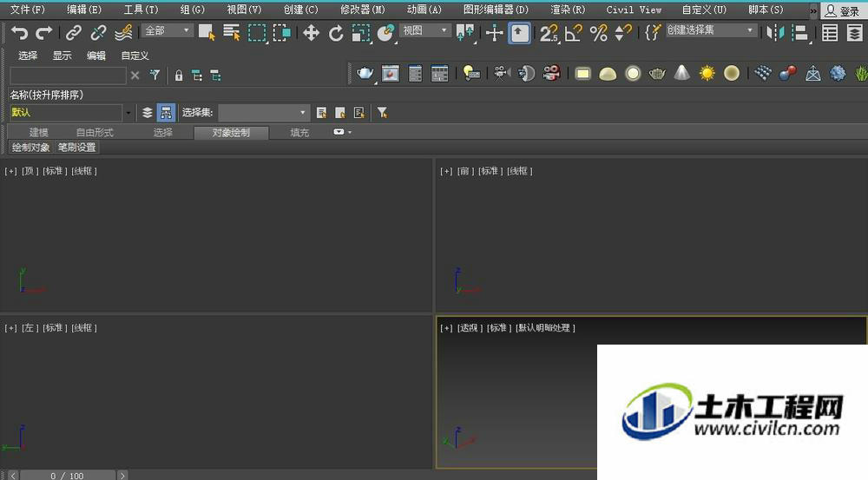Viewport: 868px width, 480px height.
Task: Toggle the Angle Snap button
Action: click(574, 33)
